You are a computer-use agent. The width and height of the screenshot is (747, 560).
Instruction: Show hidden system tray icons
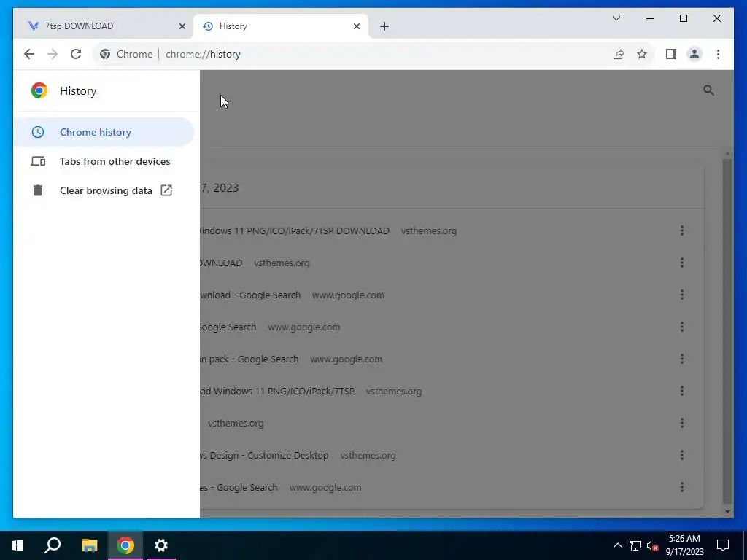(x=617, y=545)
